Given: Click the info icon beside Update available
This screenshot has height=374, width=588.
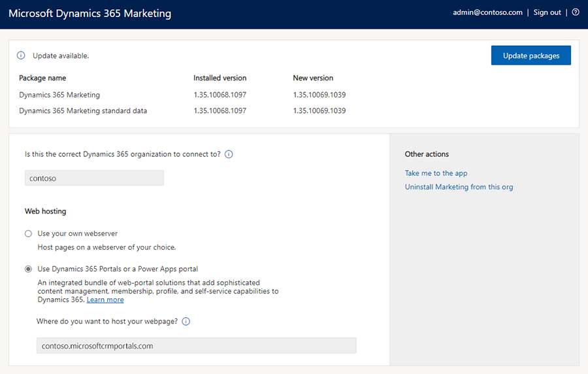Looking at the screenshot, I should pyautogui.click(x=21, y=56).
